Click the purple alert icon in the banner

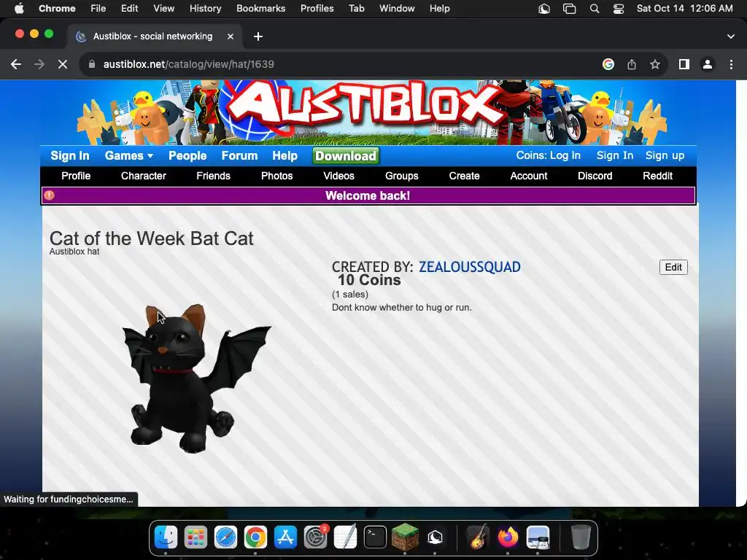tap(49, 195)
